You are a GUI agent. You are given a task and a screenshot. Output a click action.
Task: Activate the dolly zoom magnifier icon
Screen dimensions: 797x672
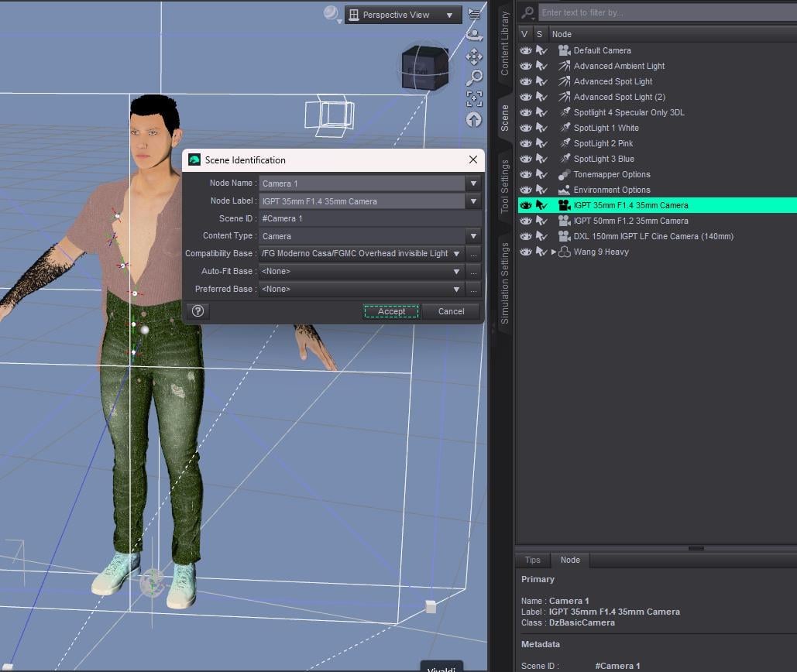point(474,77)
